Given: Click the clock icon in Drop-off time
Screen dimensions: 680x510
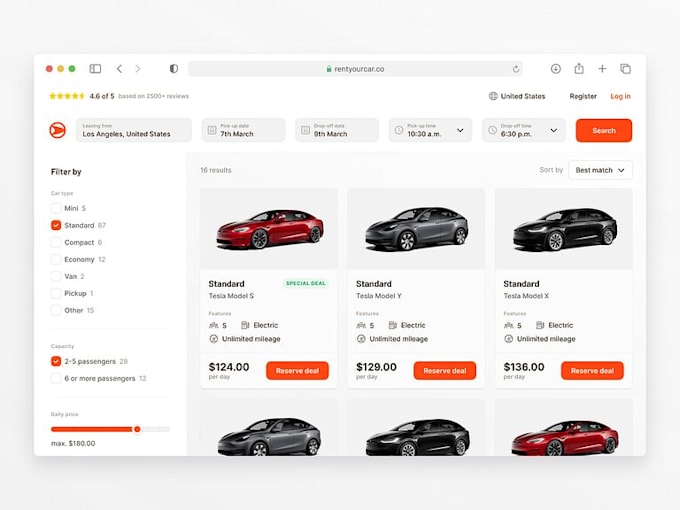Looking at the screenshot, I should pos(492,130).
